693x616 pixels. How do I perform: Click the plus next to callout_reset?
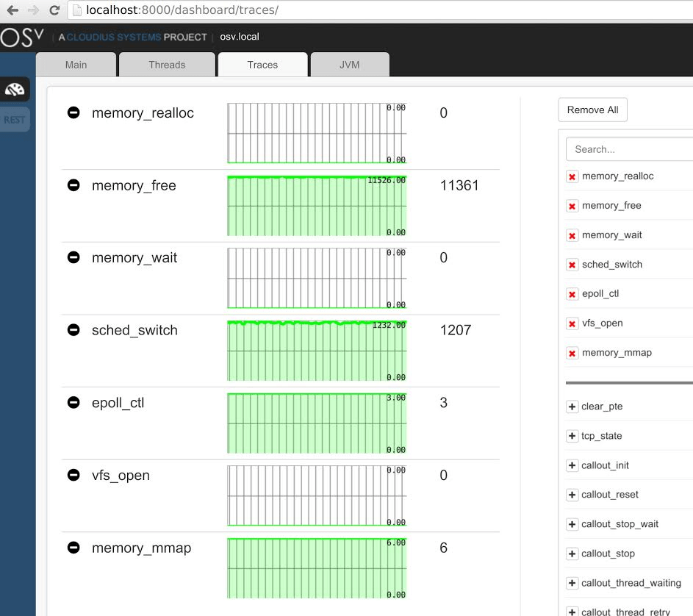click(x=572, y=495)
